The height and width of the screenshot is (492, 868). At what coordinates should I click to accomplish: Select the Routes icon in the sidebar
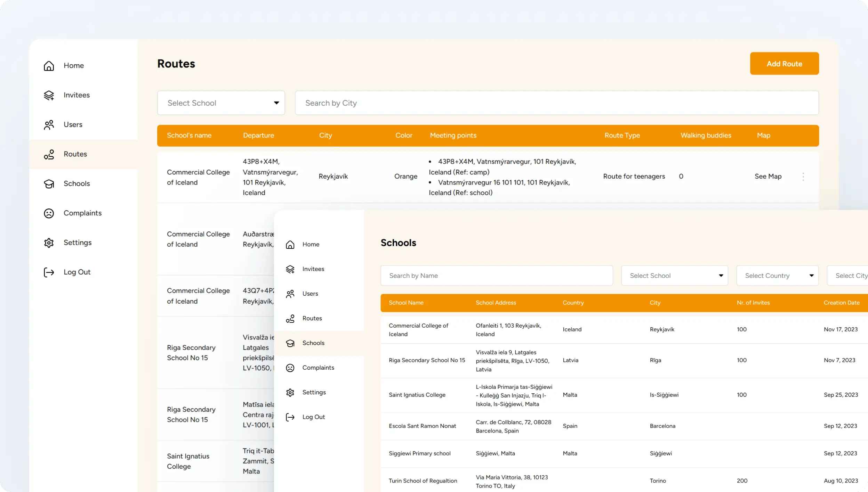[x=49, y=154]
